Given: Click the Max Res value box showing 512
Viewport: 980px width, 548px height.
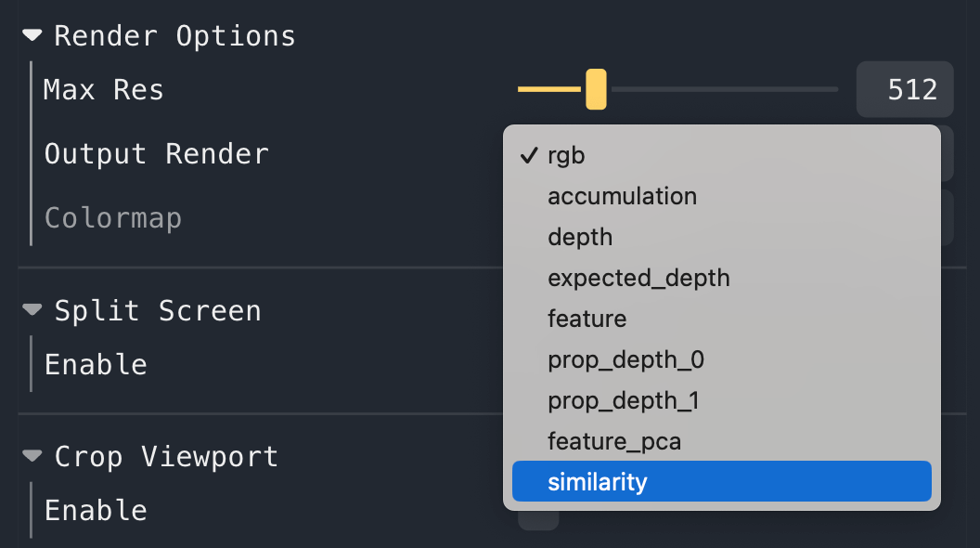Looking at the screenshot, I should coord(904,89).
